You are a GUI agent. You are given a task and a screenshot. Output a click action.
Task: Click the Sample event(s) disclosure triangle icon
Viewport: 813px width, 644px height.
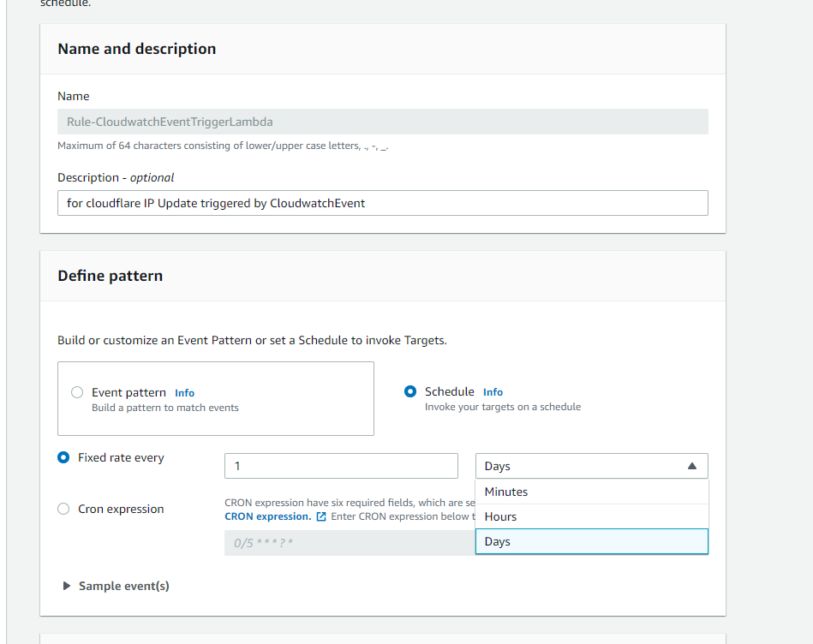[66, 587]
